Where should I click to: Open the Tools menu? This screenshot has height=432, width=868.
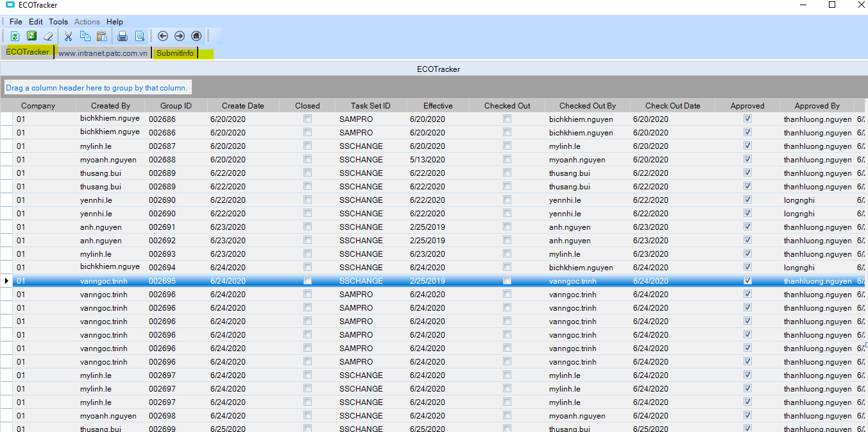[x=58, y=22]
